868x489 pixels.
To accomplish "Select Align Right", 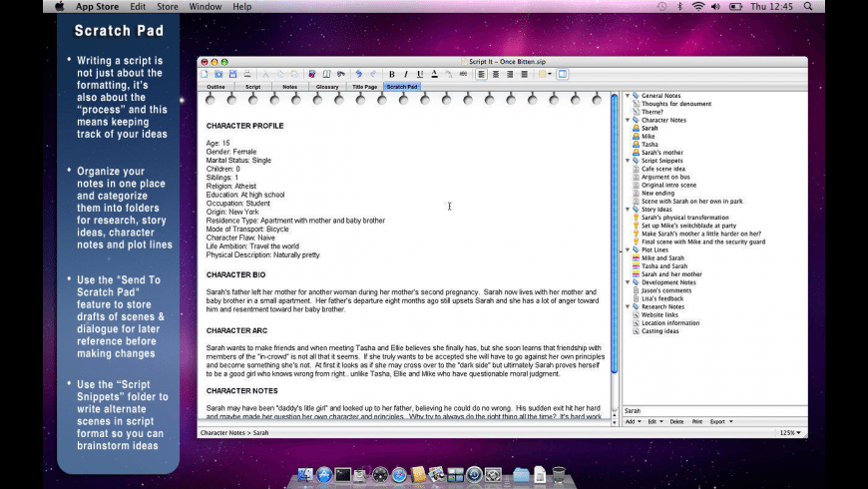I will tap(511, 74).
